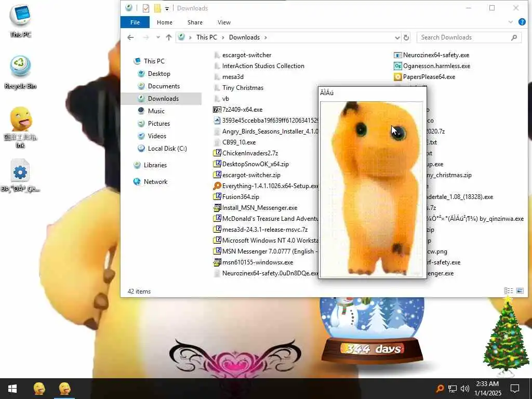This screenshot has width=532, height=399.
Task: Select Everything-1.4.1.1026.x64-Setup.exe icon
Action: pyautogui.click(x=217, y=186)
